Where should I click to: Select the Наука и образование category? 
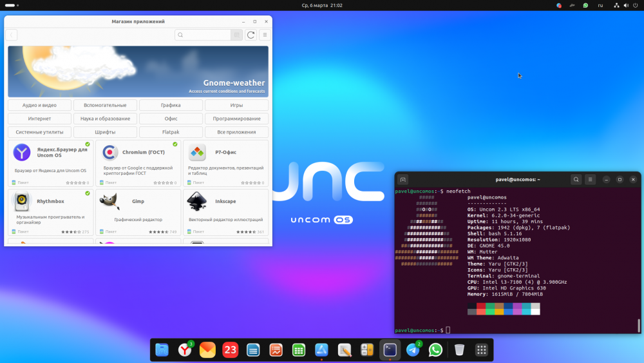point(105,119)
